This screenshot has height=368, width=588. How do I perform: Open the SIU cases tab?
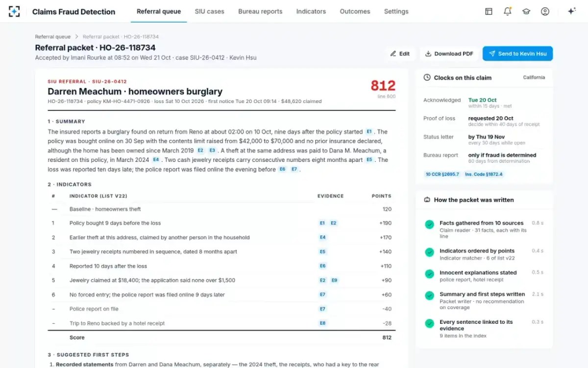(209, 11)
